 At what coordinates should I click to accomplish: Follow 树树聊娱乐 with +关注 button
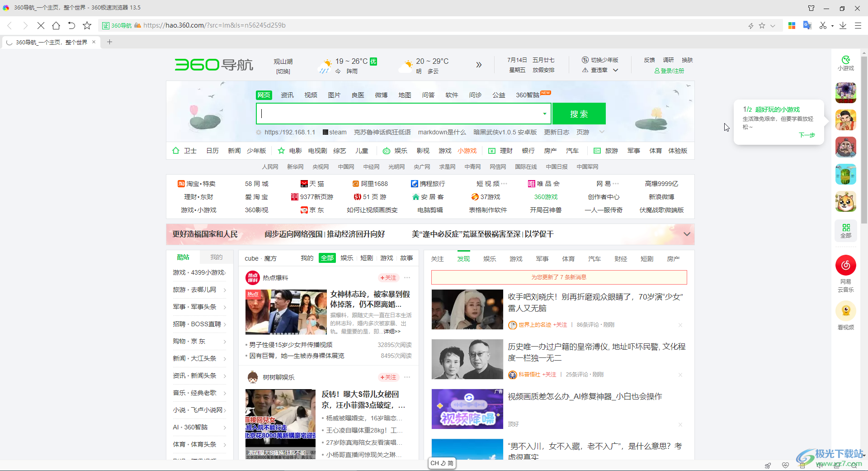point(388,377)
